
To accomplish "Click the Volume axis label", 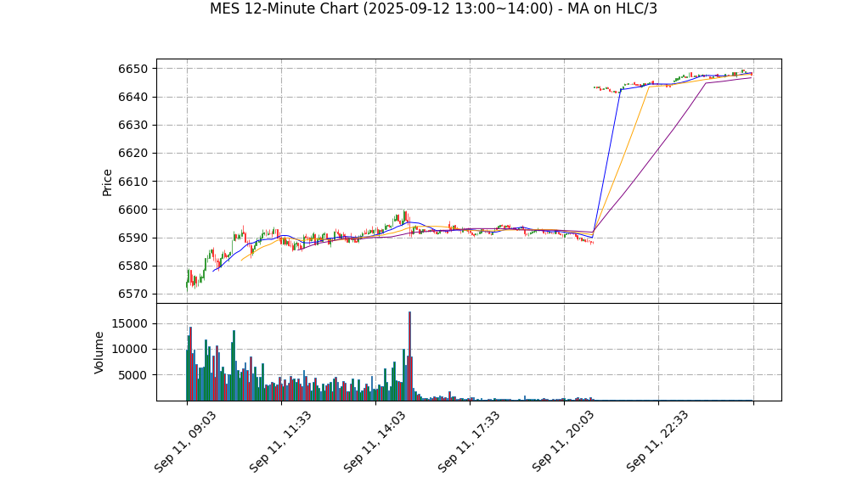I will (99, 352).
